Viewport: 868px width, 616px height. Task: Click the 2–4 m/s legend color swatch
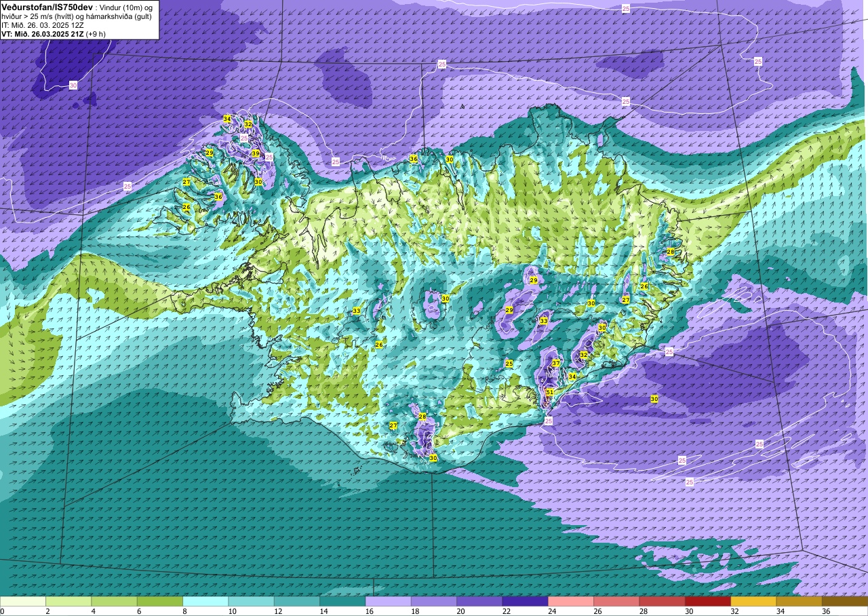click(68, 601)
